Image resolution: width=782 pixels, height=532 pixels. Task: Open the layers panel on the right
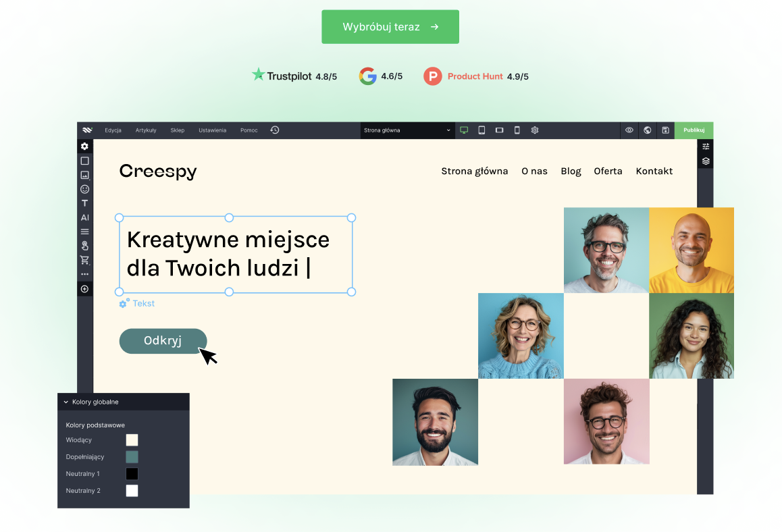pos(705,161)
